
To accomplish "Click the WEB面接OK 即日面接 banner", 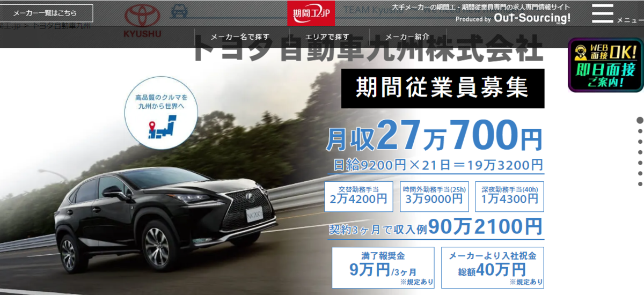I will 605,65.
